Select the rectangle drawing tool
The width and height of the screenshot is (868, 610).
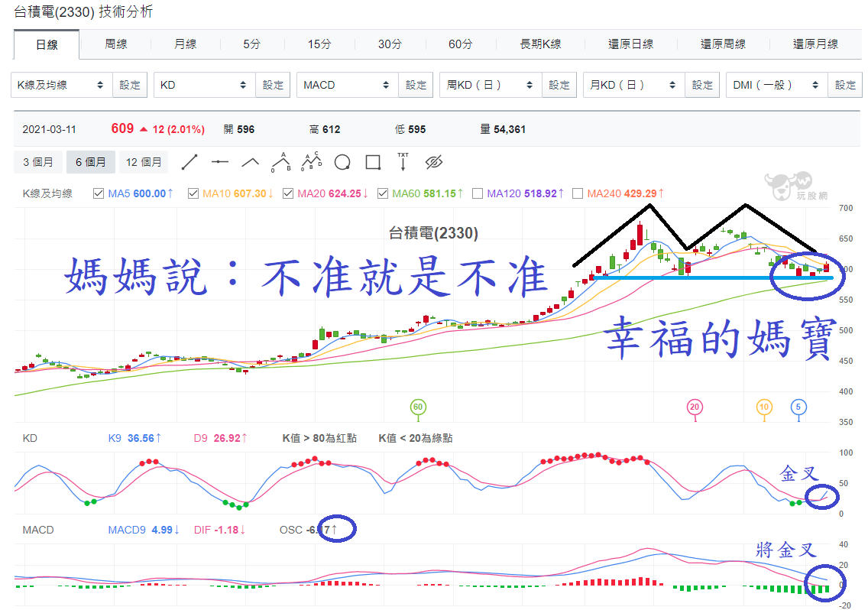tap(373, 162)
